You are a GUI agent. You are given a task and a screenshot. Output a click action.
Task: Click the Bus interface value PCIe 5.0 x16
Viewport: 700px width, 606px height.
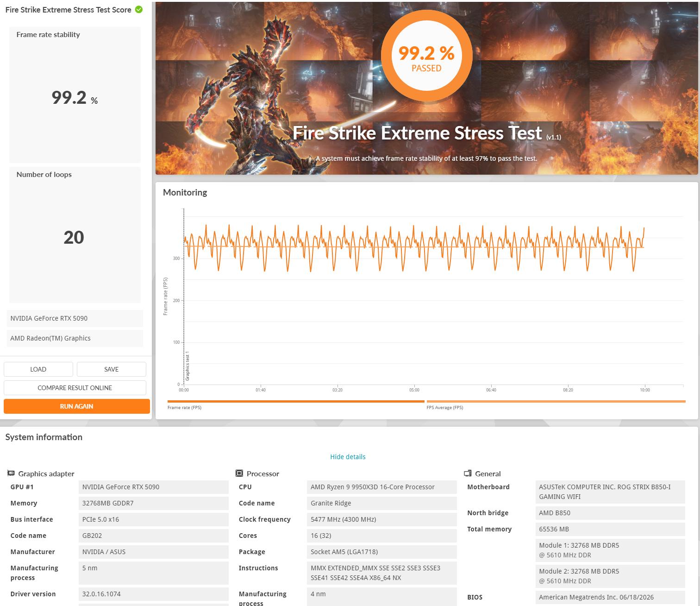pos(154,519)
